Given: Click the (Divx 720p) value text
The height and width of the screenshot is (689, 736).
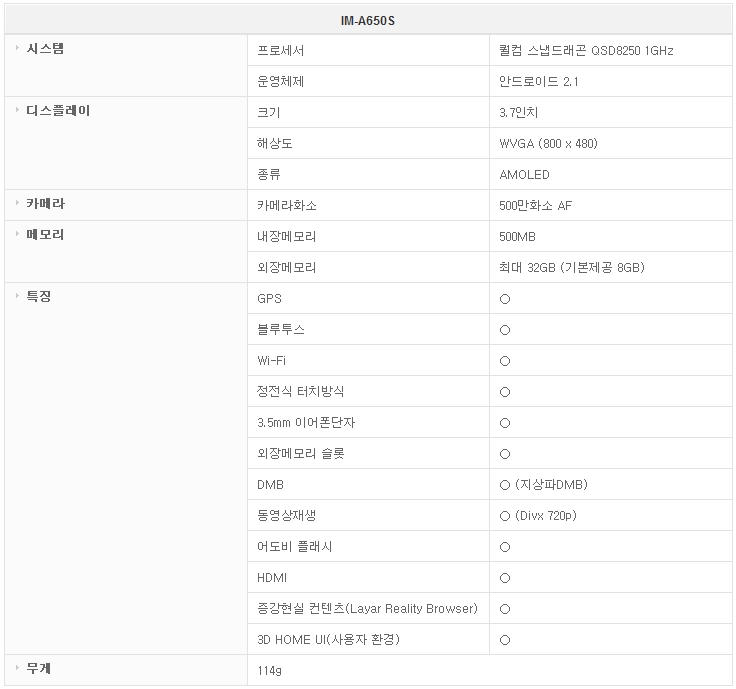Looking at the screenshot, I should (546, 515).
